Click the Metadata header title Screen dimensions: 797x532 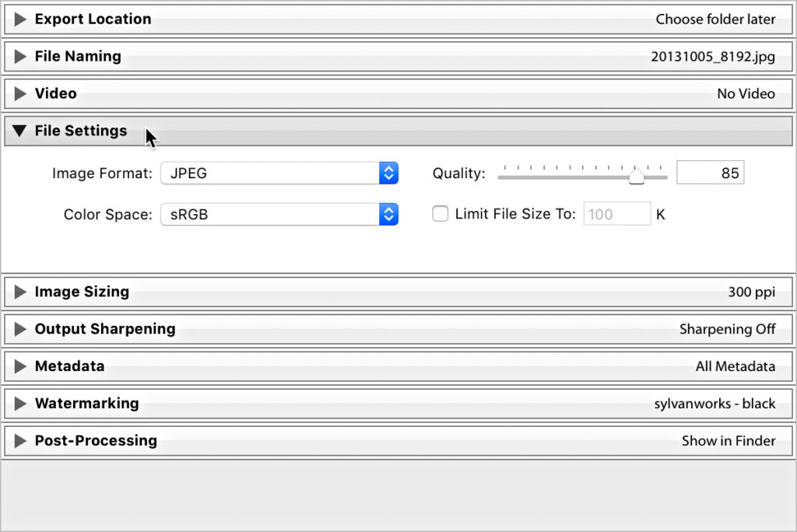[69, 366]
